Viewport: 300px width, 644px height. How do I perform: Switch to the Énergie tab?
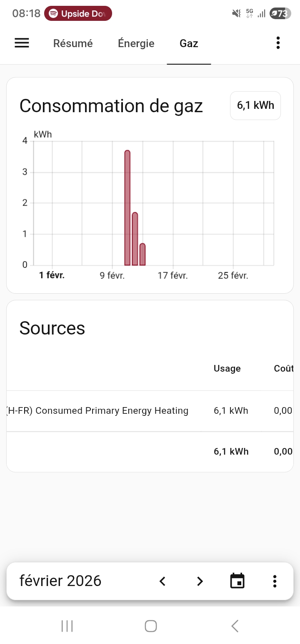[x=136, y=43]
